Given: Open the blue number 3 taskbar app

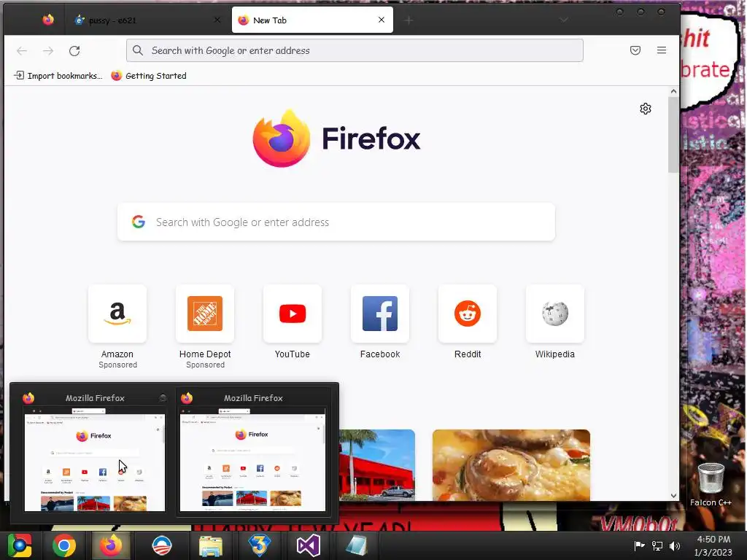Looking at the screenshot, I should click(260, 545).
